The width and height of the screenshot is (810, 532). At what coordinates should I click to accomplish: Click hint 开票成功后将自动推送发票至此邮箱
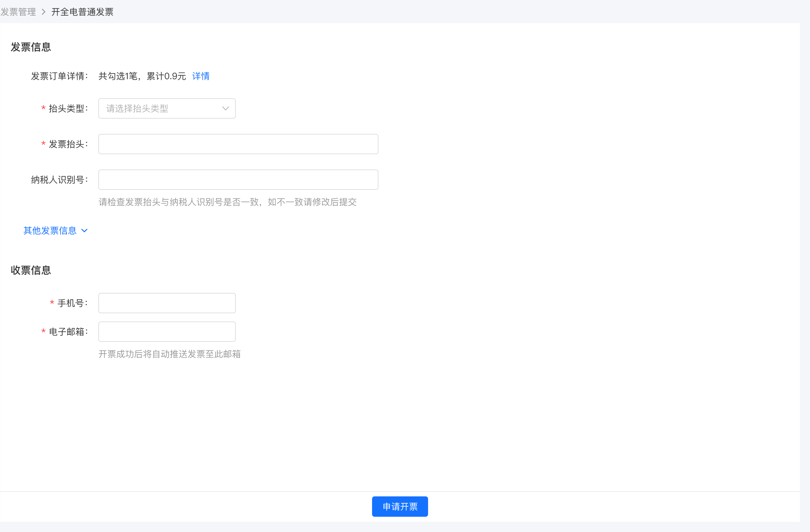[x=170, y=354]
